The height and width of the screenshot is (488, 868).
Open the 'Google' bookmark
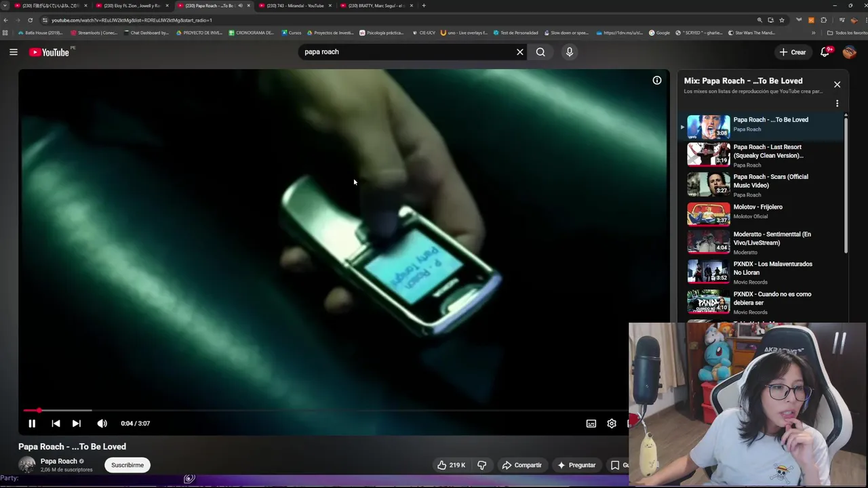point(659,33)
